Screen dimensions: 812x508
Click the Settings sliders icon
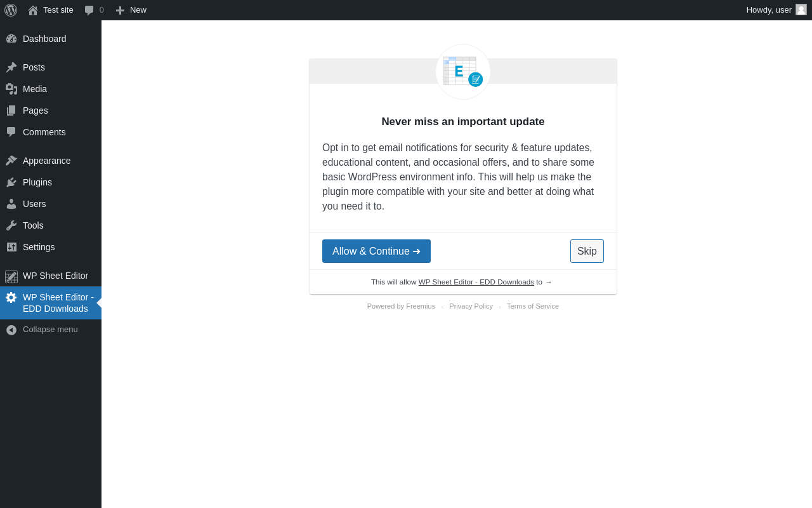pos(11,247)
